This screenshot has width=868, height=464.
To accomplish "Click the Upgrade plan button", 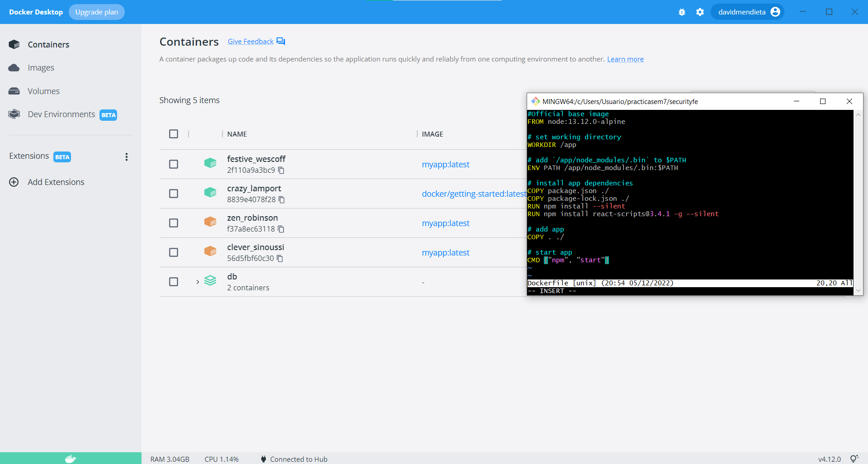I will point(96,12).
